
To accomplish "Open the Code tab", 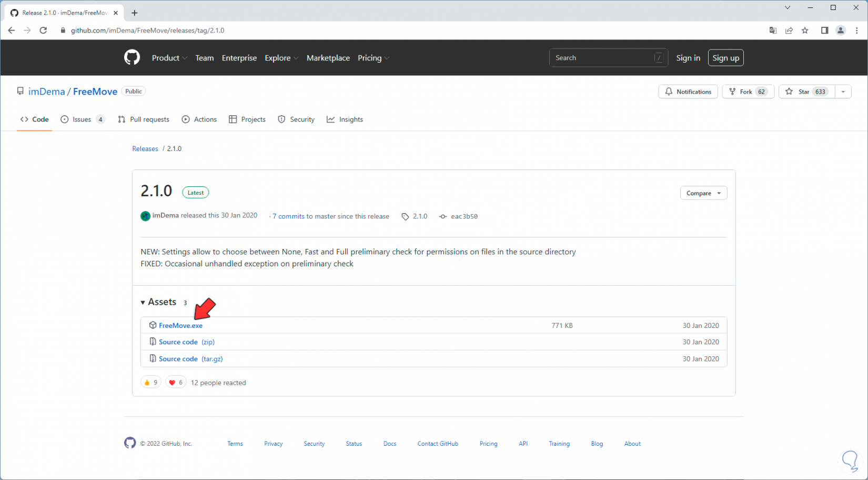I will 35,119.
